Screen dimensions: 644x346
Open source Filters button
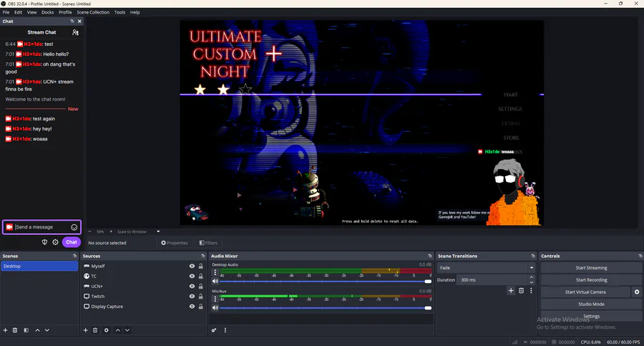click(208, 243)
